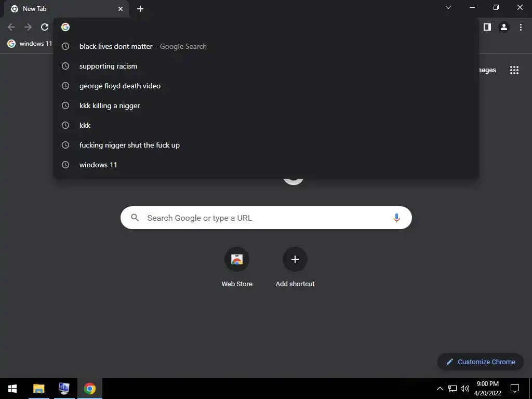The height and width of the screenshot is (399, 532).
Task: Click the Chrome taskbar icon
Action: click(x=90, y=389)
